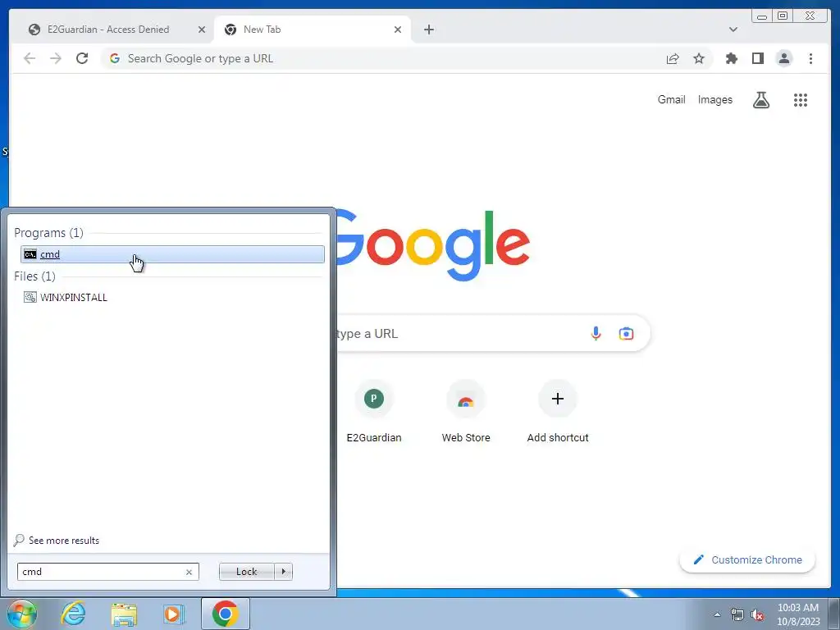Expand the arrow next to Lock
The width and height of the screenshot is (840, 630).
point(283,572)
